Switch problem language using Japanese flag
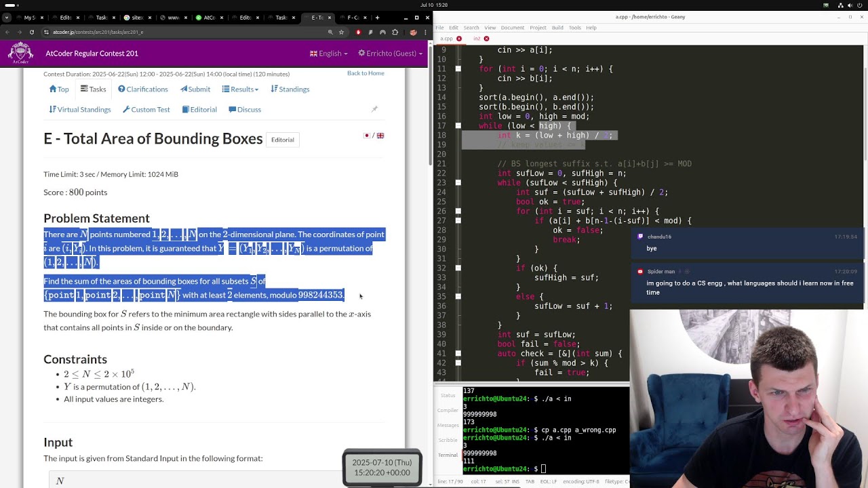This screenshot has height=488, width=868. [367, 136]
